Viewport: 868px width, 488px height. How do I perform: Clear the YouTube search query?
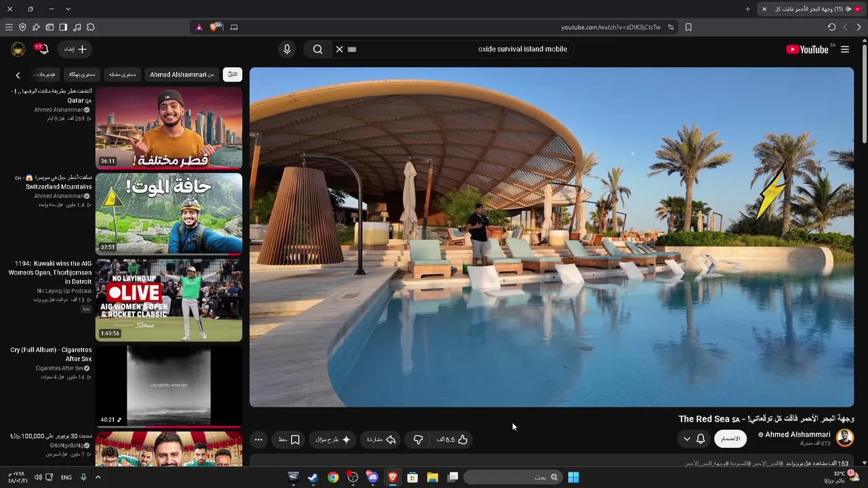(x=340, y=49)
